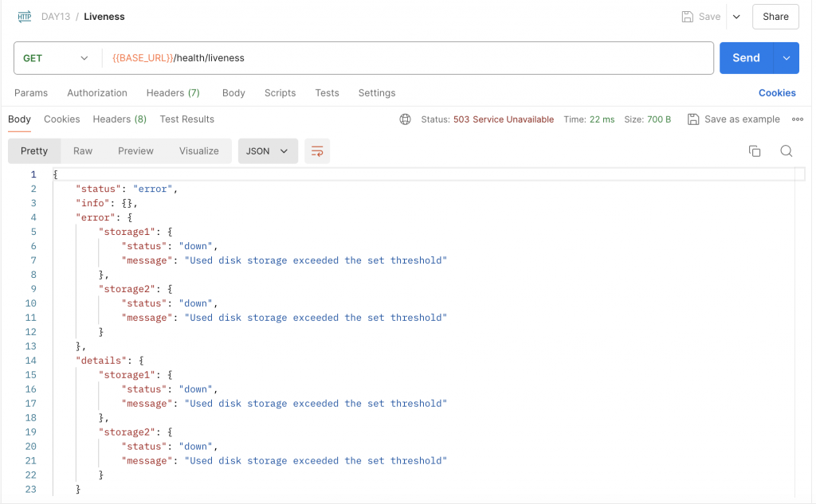The image size is (816, 504).
Task: Click line number 4 in gutter
Action: tap(33, 217)
